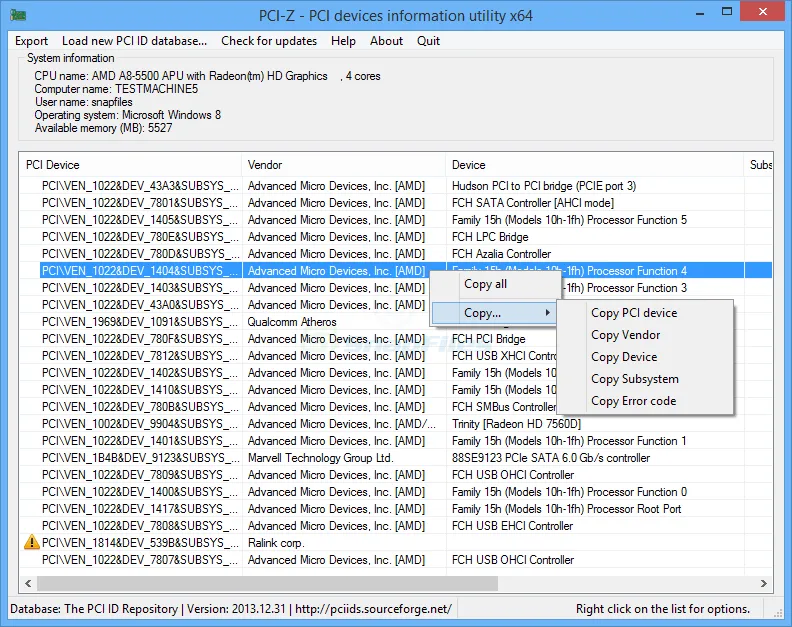Click horizontal scrollbar right arrow
The image size is (792, 627).
pos(764,584)
